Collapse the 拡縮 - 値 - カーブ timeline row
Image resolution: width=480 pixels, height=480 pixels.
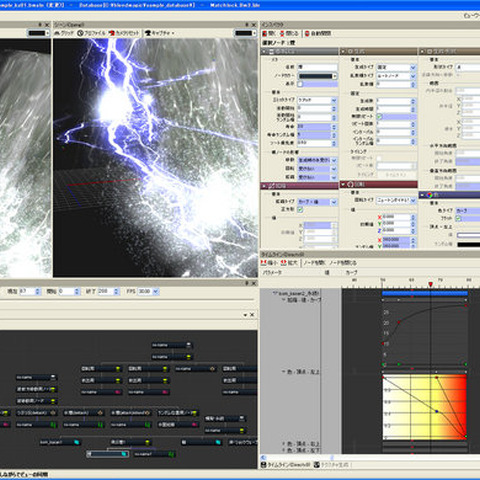click(284, 300)
